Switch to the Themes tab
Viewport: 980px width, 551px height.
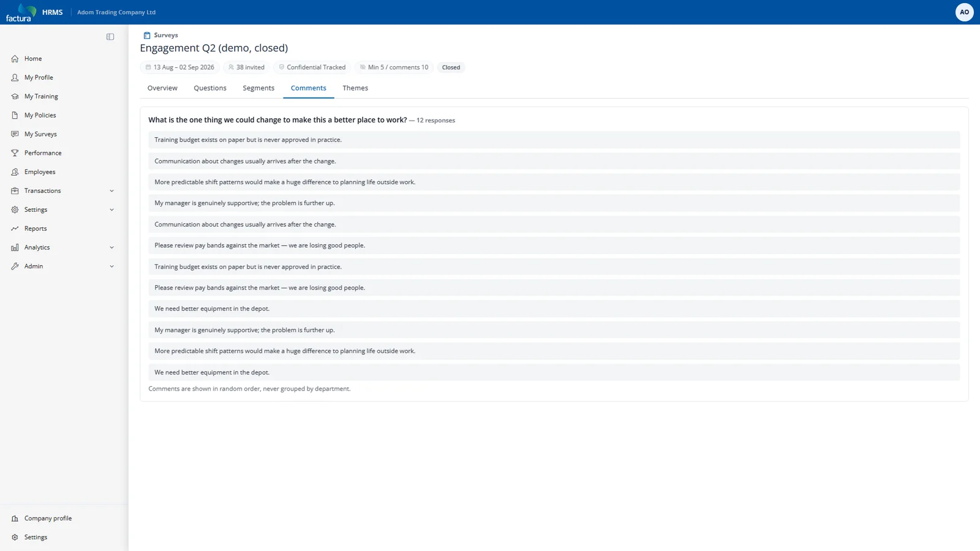355,88
